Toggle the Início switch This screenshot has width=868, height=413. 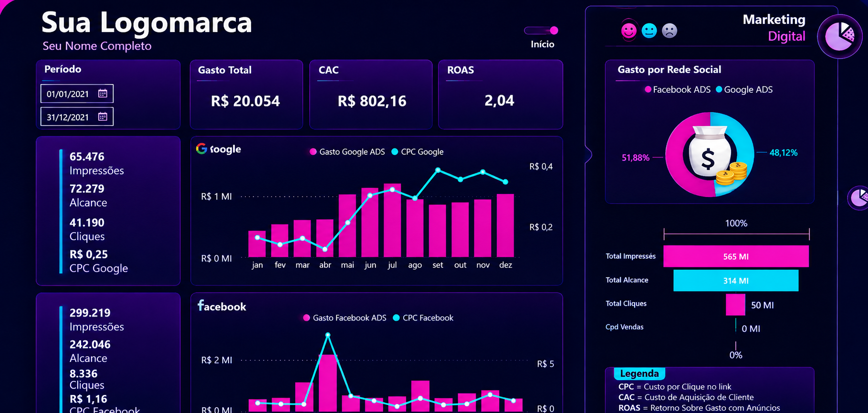[x=541, y=31]
